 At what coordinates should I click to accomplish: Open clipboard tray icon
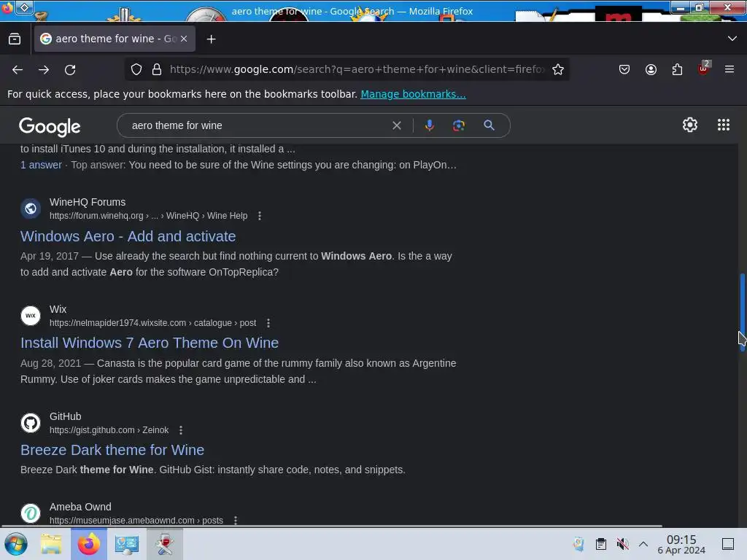click(x=601, y=544)
